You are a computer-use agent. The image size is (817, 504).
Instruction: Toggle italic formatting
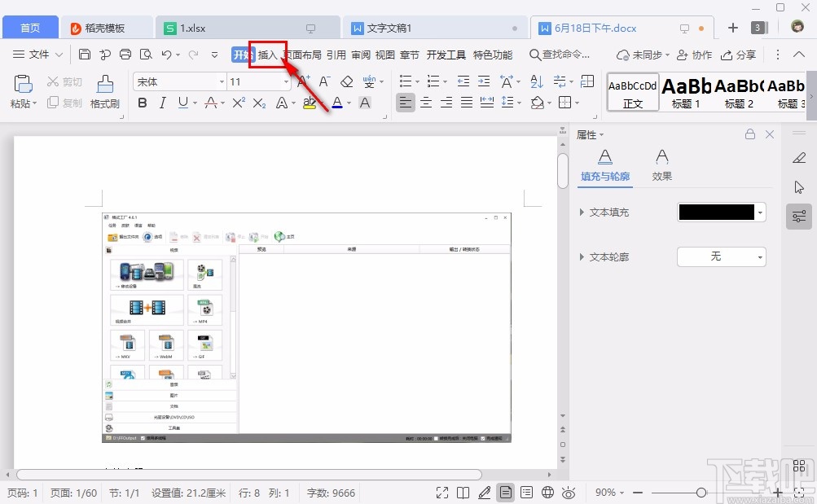click(x=161, y=103)
